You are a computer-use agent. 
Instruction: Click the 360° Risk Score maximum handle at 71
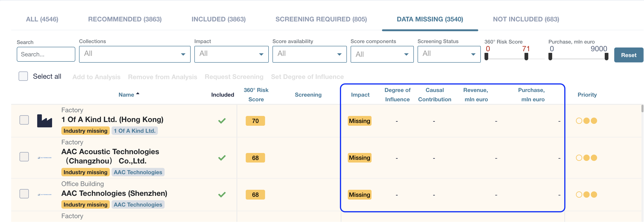526,57
